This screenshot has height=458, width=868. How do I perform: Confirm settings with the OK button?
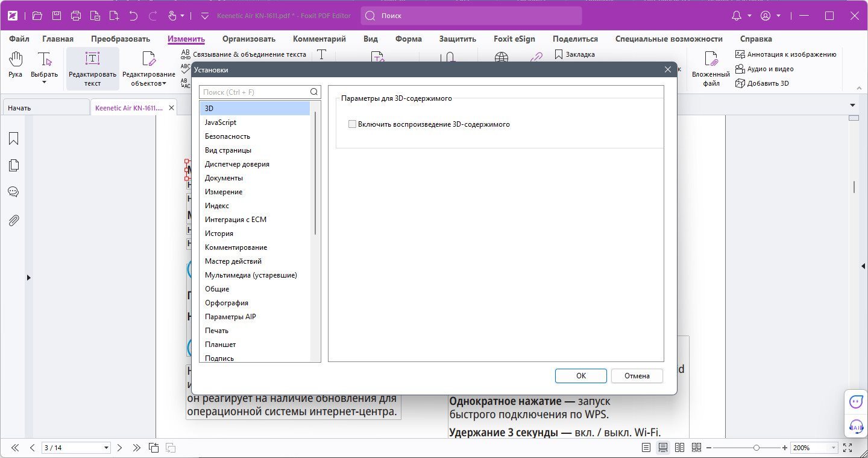(x=581, y=375)
